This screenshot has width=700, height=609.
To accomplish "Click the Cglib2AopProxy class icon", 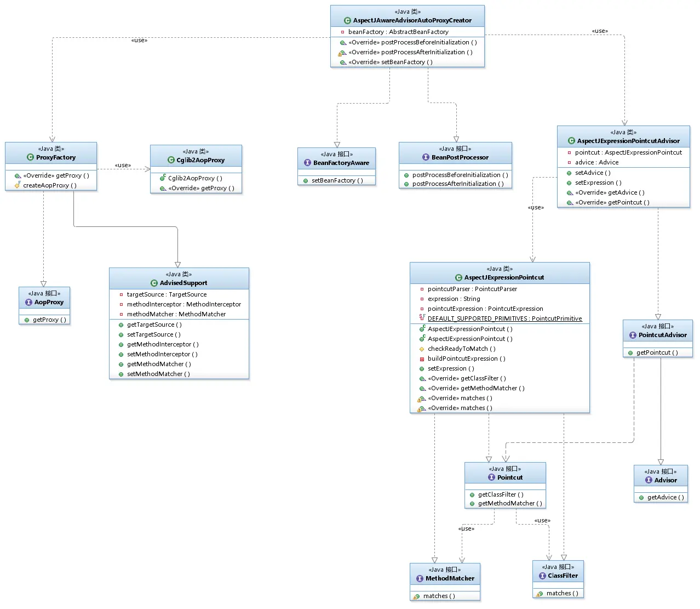I will pyautogui.click(x=171, y=160).
